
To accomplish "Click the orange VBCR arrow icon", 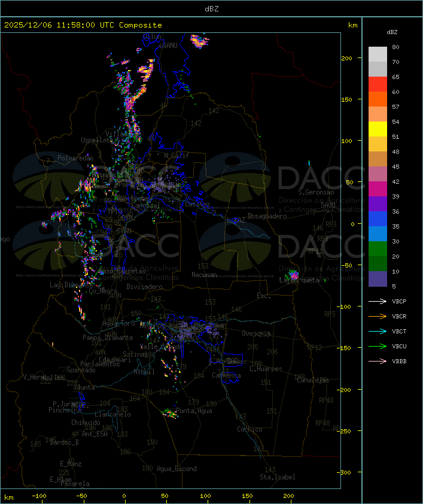I will pos(378,316).
